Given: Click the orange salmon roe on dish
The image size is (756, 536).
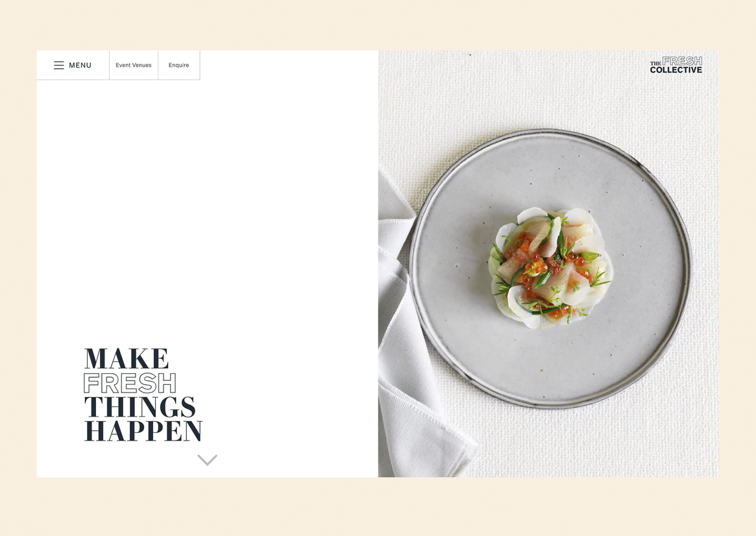Looking at the screenshot, I should point(534,267).
